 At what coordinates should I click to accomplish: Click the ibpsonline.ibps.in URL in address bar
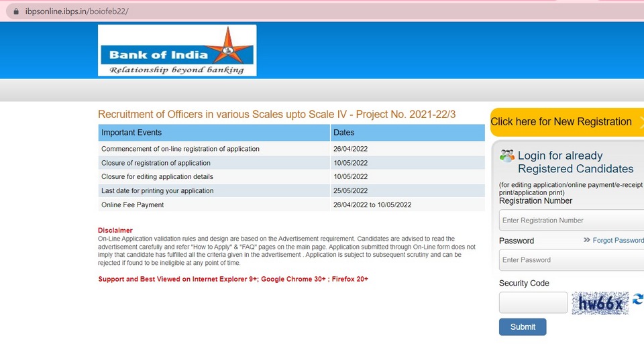pos(76,11)
